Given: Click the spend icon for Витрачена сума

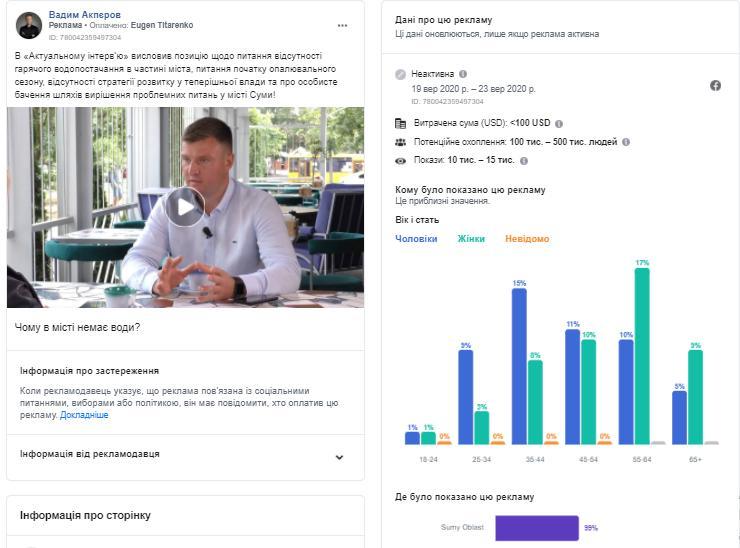Looking at the screenshot, I should [400, 124].
